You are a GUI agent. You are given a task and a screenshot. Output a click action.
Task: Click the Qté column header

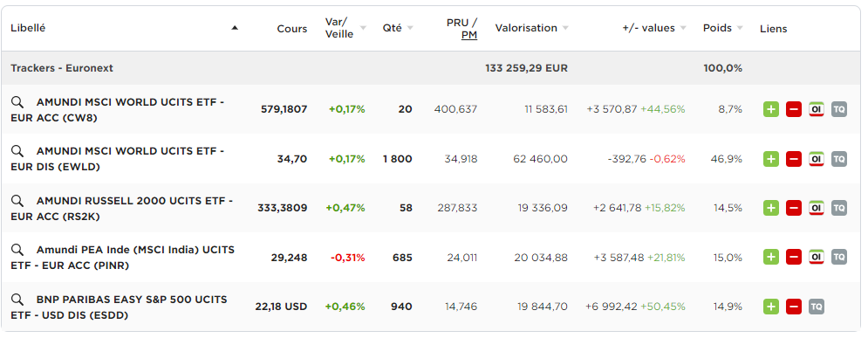coord(392,28)
